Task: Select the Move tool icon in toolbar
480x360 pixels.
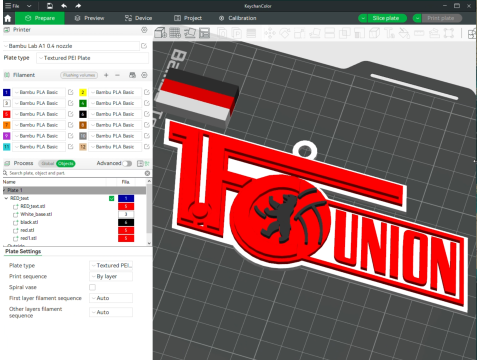Action: (270, 33)
